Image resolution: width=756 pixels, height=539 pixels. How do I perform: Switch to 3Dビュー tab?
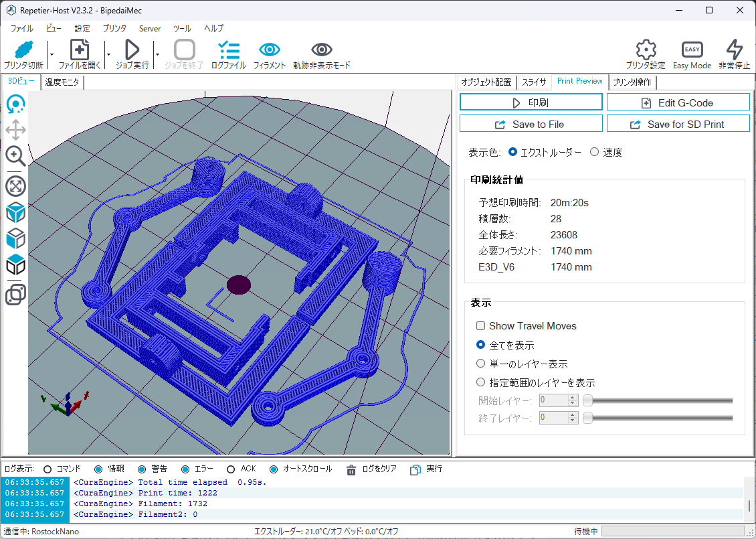21,82
